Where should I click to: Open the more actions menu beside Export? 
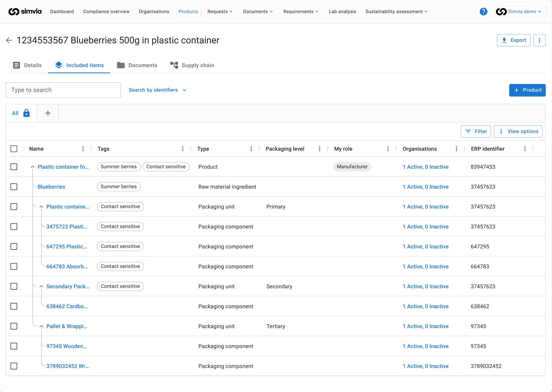(x=539, y=40)
